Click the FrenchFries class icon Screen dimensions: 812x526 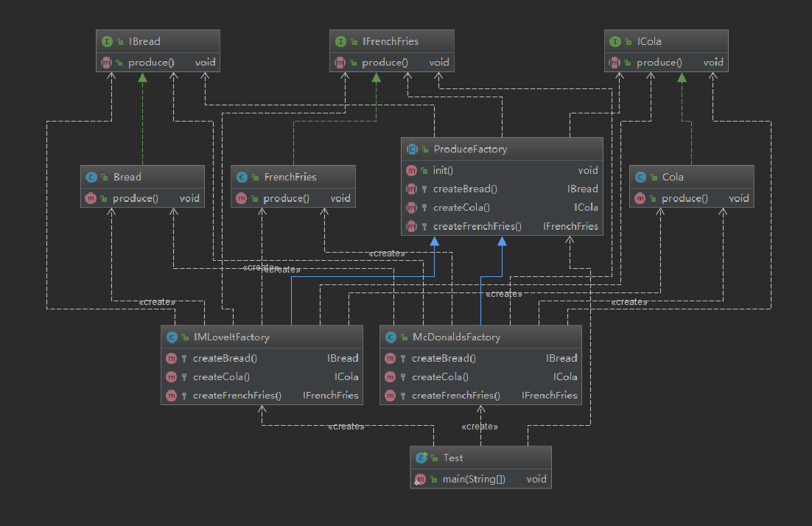tap(242, 177)
